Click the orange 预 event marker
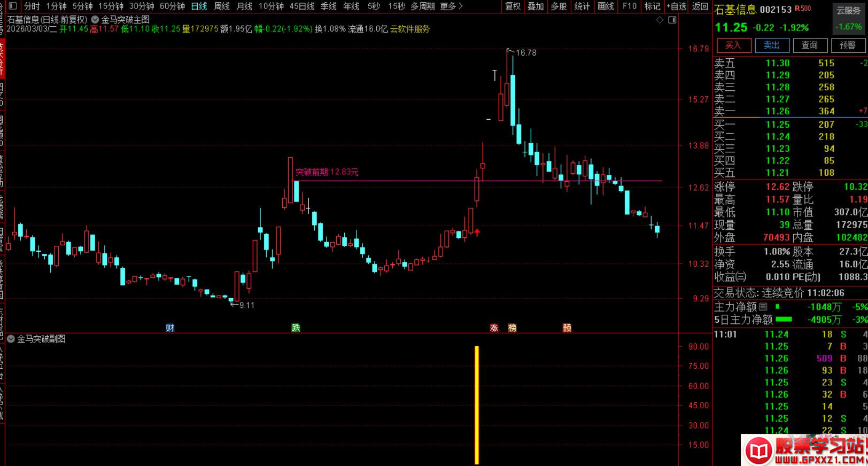The image size is (868, 466). point(567,328)
